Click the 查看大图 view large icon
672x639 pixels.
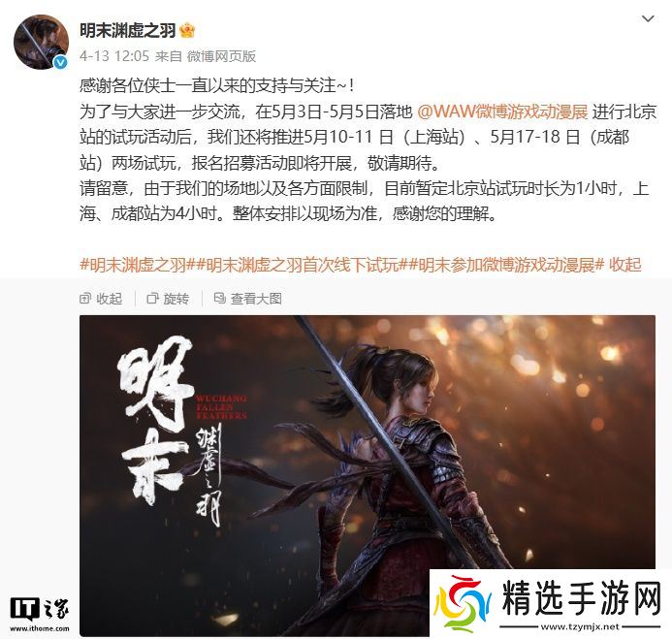tap(220, 299)
